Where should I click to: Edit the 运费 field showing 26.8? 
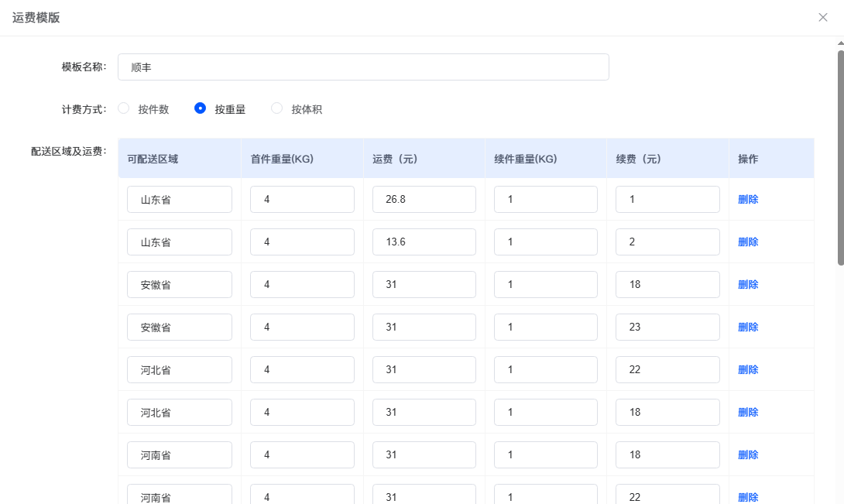coord(424,199)
